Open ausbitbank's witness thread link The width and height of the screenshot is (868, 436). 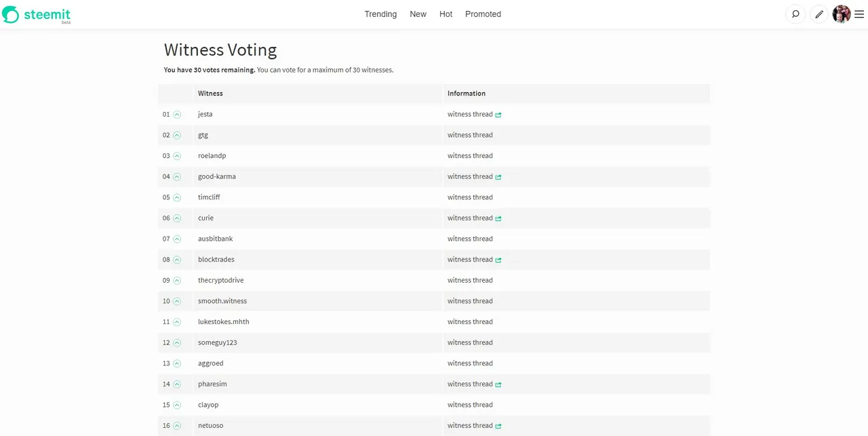(x=470, y=239)
